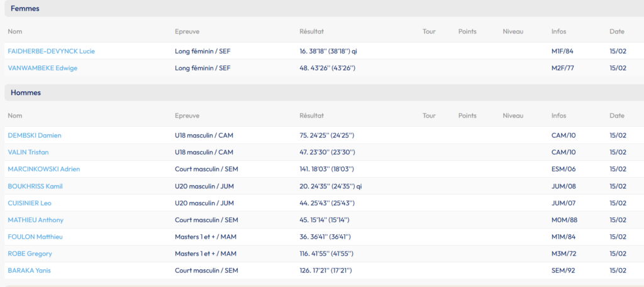Click Nom column header in Hommes table
The image size is (644, 287).
point(15,116)
